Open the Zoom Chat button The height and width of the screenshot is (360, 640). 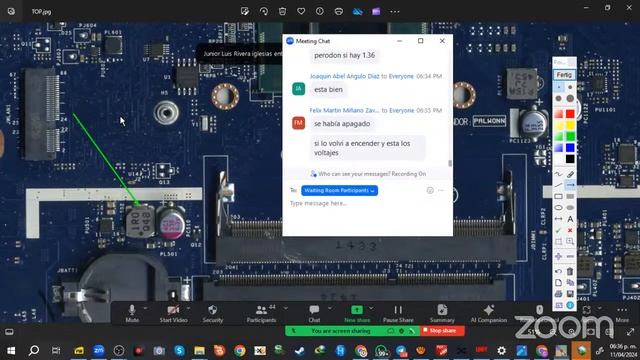pos(314,313)
